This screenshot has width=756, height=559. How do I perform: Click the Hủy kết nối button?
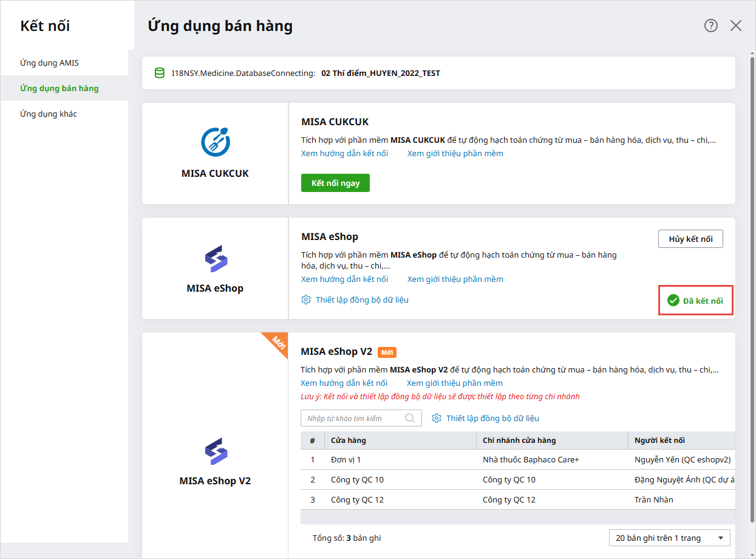(x=690, y=239)
